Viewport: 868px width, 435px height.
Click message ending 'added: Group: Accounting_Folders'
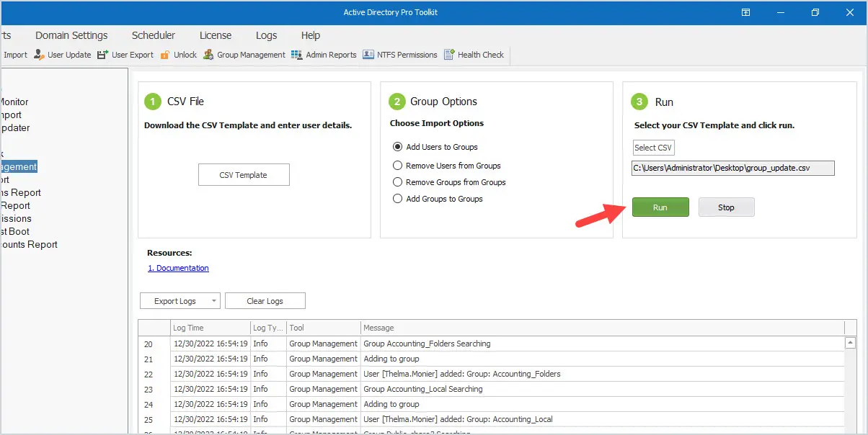462,374
